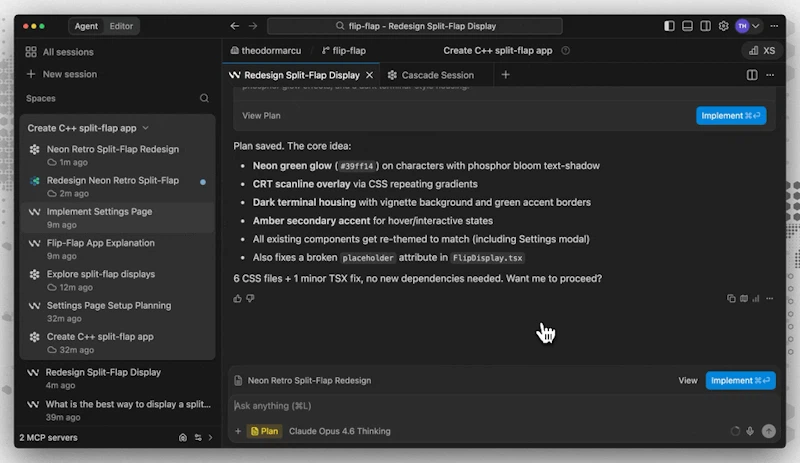Screen dimensions: 800x463
Task: Click Implement button in plan card
Action: [731, 116]
